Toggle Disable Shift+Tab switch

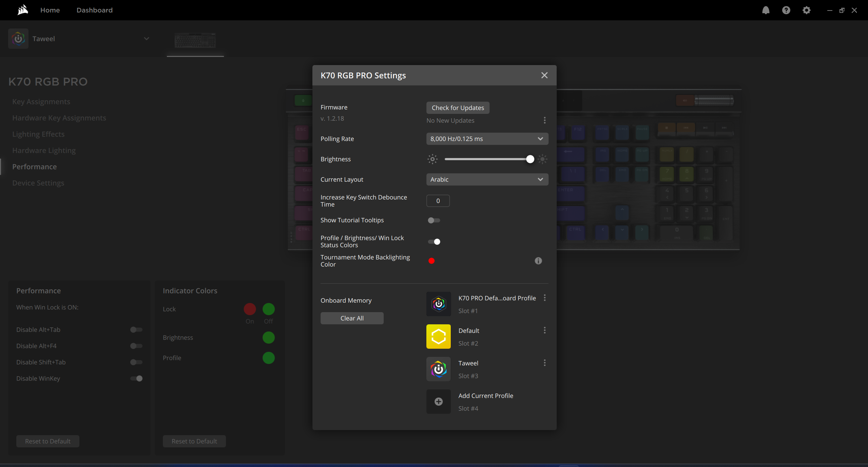(x=136, y=362)
